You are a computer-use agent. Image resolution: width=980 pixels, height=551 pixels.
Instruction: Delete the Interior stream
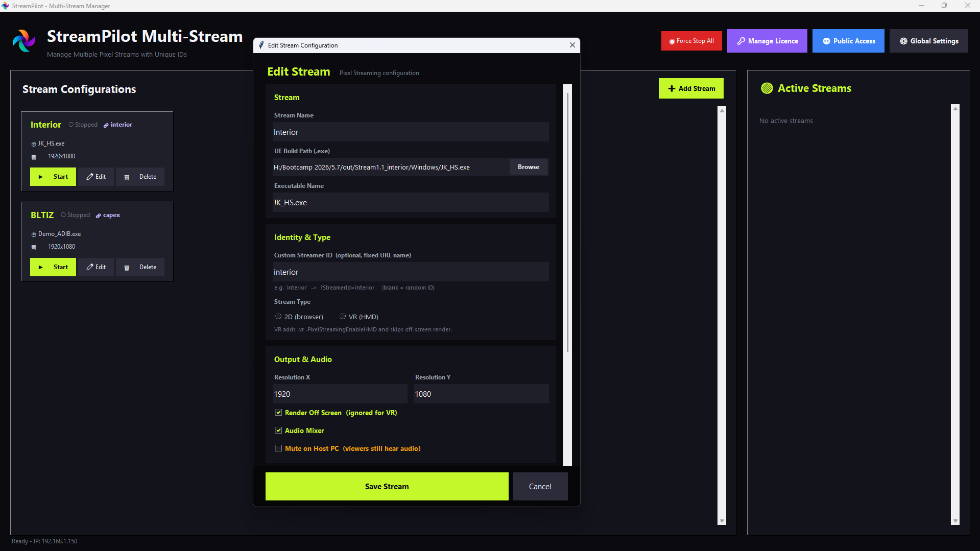click(140, 177)
